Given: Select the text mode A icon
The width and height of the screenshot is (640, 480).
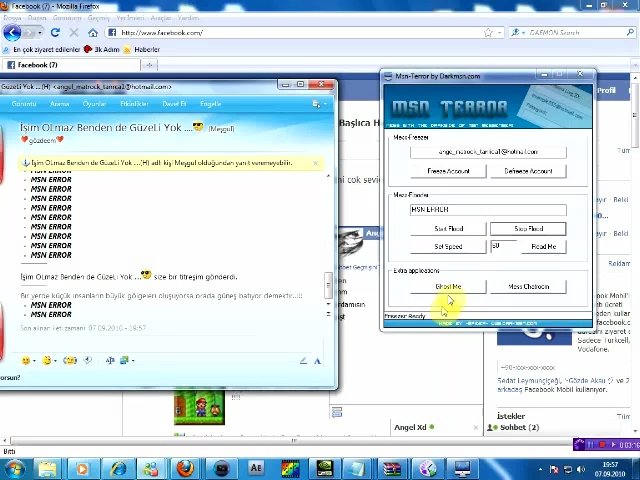Looking at the screenshot, I should pos(317,361).
